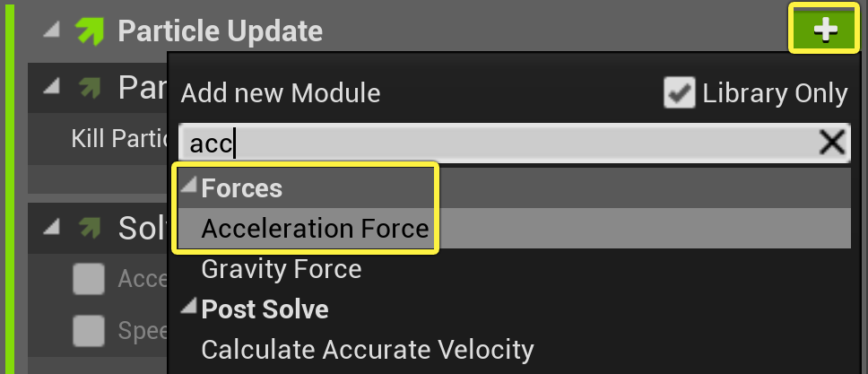Click the arrow icon beside the Solver row

90,229
